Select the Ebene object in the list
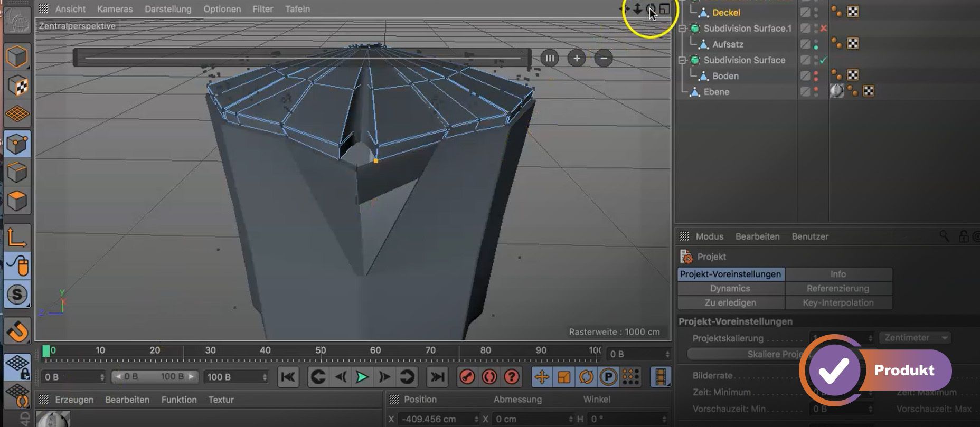 tap(716, 92)
